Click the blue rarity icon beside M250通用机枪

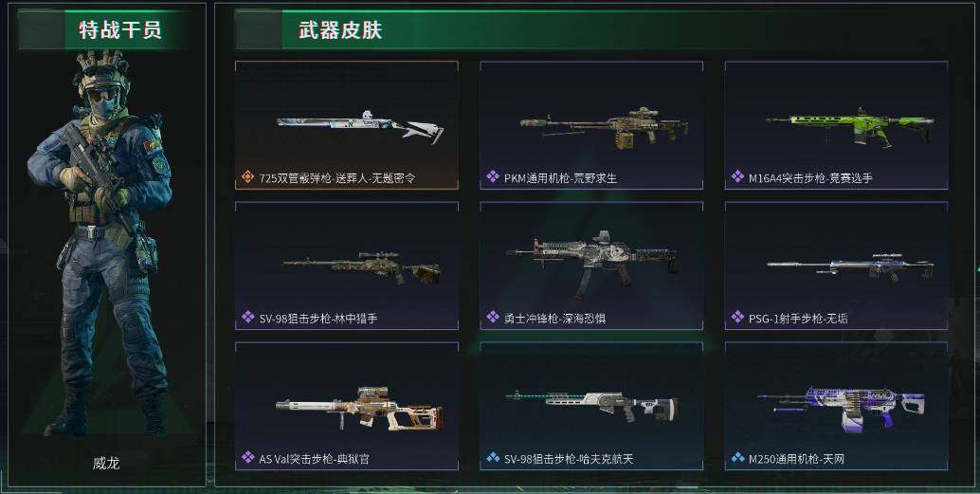(x=737, y=458)
